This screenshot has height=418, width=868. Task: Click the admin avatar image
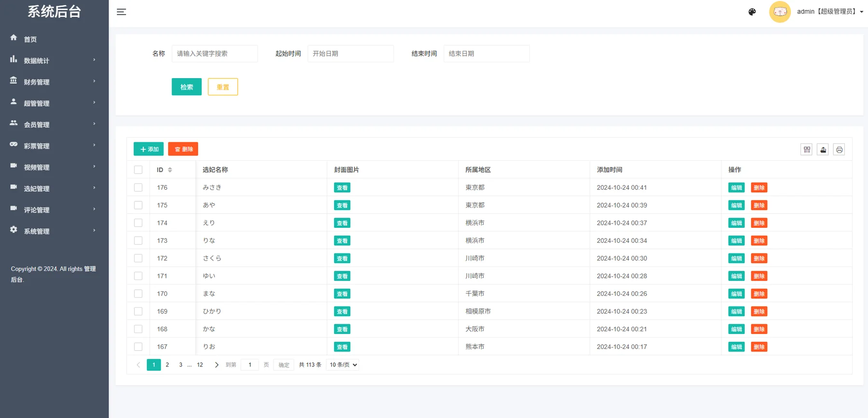(780, 12)
